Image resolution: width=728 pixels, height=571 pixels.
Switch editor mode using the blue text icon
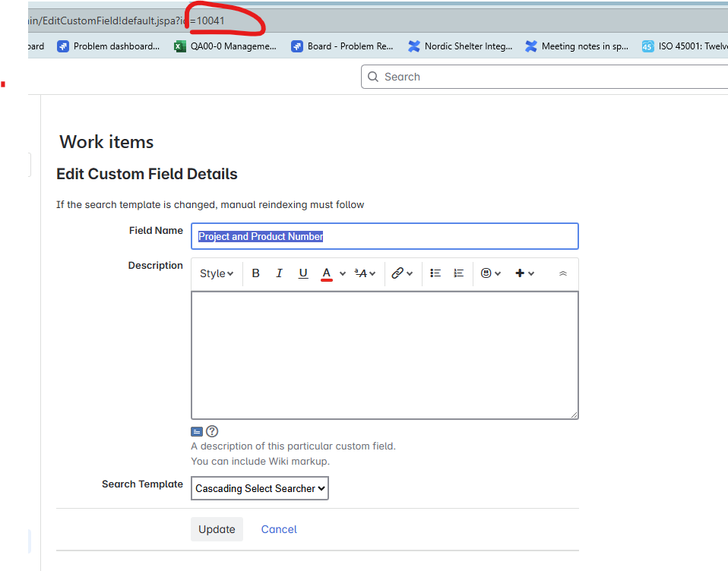pyautogui.click(x=197, y=432)
